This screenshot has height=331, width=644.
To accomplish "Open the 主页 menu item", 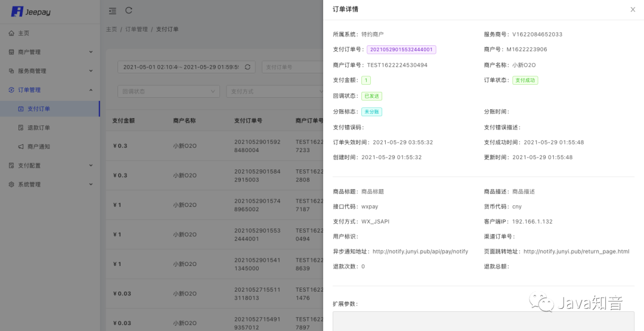I will click(49, 33).
